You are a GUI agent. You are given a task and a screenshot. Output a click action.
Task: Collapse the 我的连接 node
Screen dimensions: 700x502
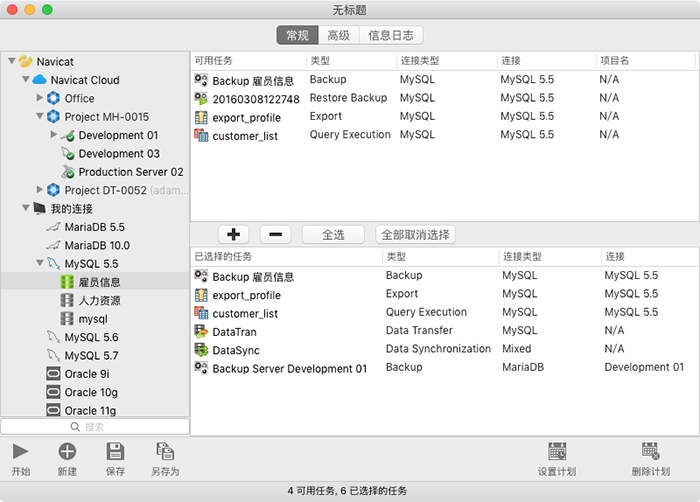(x=26, y=208)
